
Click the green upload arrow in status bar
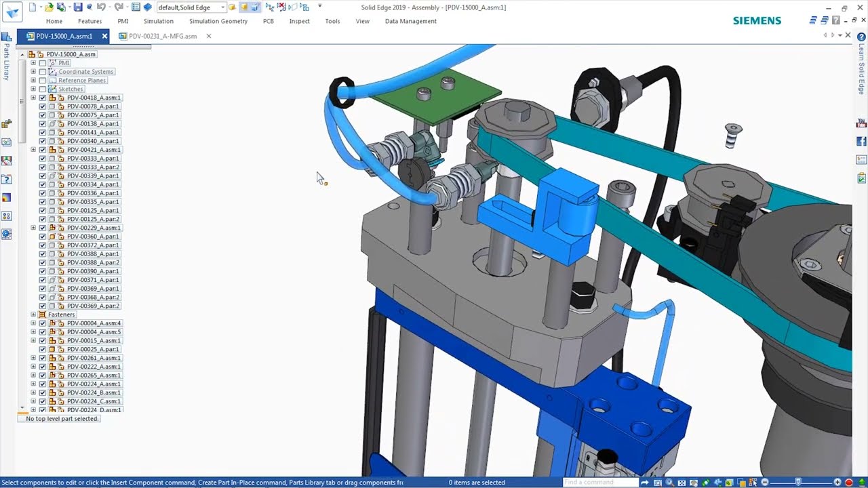point(861,483)
